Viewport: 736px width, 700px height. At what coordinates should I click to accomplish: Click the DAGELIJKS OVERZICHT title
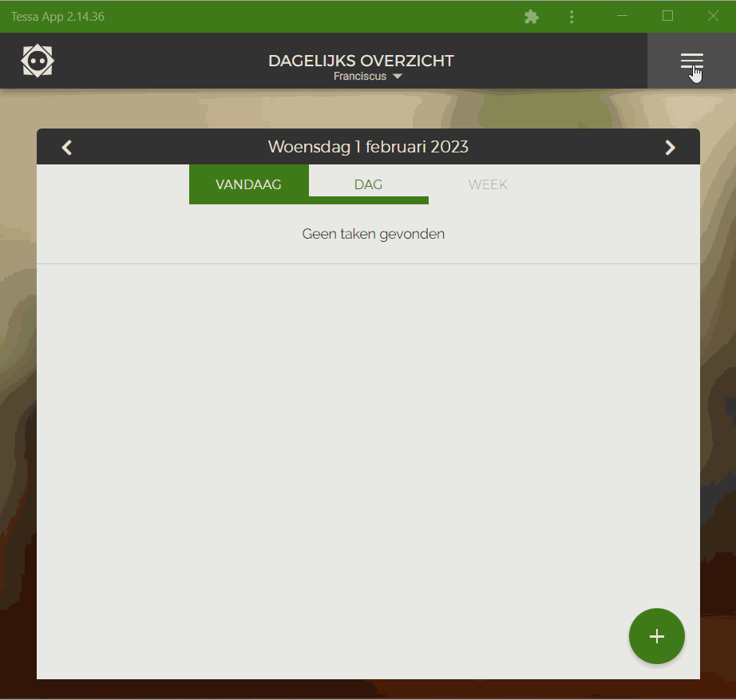[x=361, y=61]
